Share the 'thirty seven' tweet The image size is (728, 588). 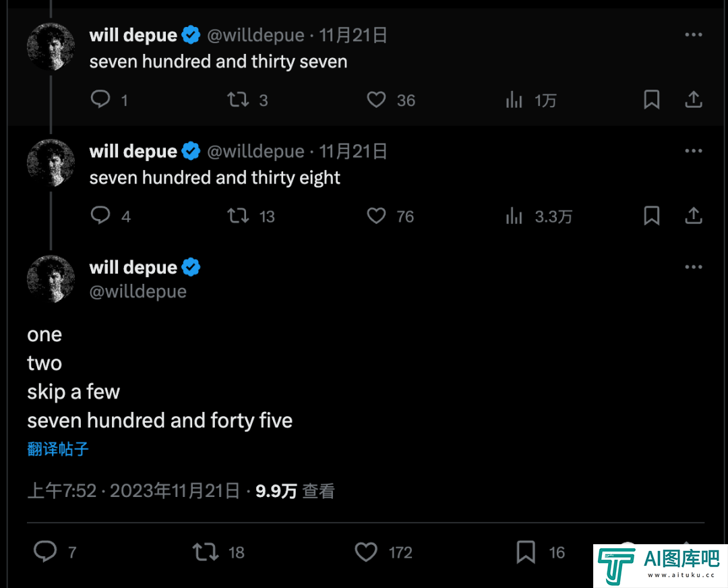pos(693,99)
